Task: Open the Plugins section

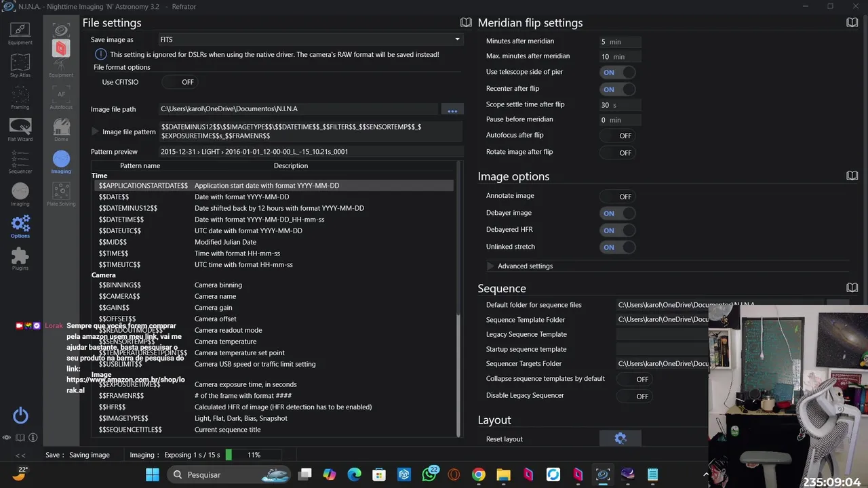Action: (x=20, y=258)
